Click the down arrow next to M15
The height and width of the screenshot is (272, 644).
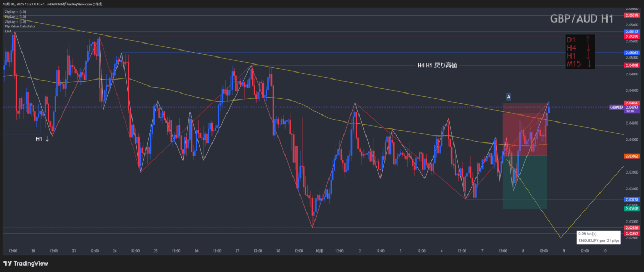pyautogui.click(x=589, y=65)
